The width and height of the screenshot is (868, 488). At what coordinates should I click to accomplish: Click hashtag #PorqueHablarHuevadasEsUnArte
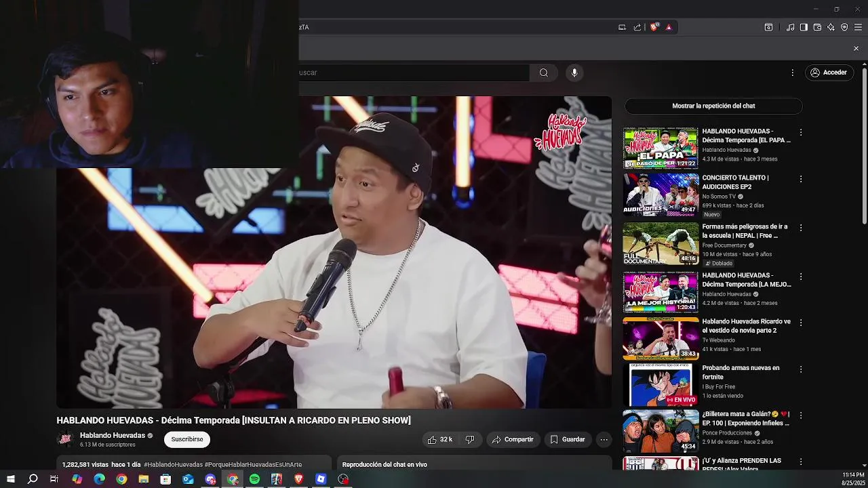pos(253,464)
